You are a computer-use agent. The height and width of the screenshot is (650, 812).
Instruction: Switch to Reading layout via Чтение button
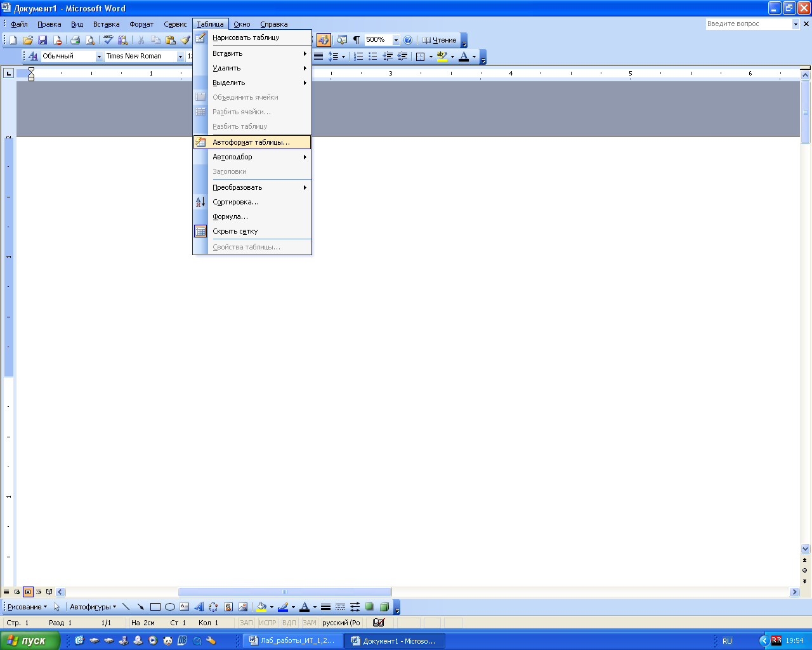[x=440, y=40]
